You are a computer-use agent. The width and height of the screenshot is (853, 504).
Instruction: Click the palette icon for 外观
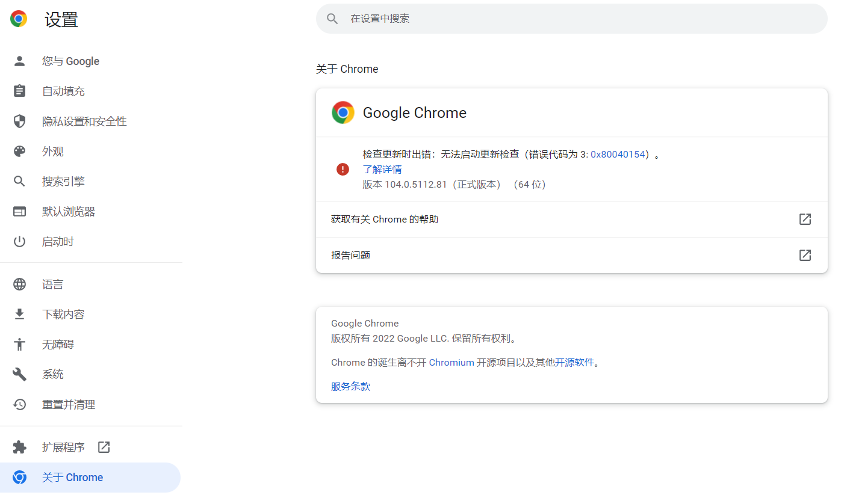(x=20, y=152)
